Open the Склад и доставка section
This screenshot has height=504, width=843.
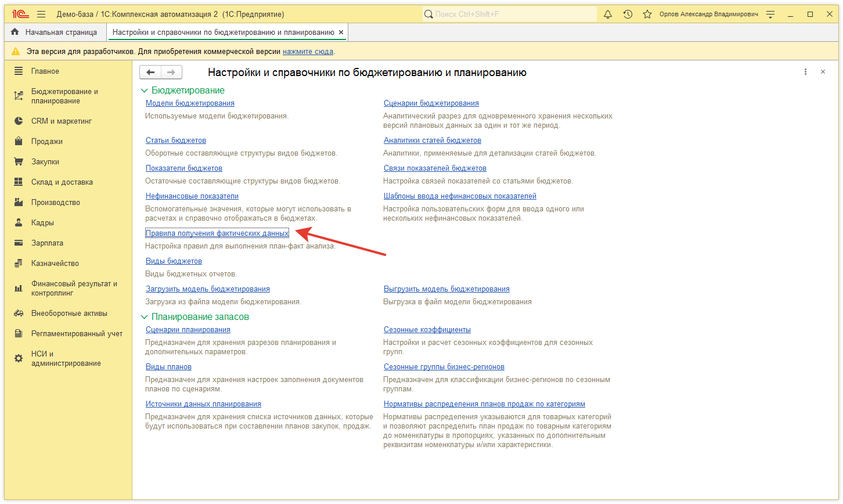click(62, 182)
